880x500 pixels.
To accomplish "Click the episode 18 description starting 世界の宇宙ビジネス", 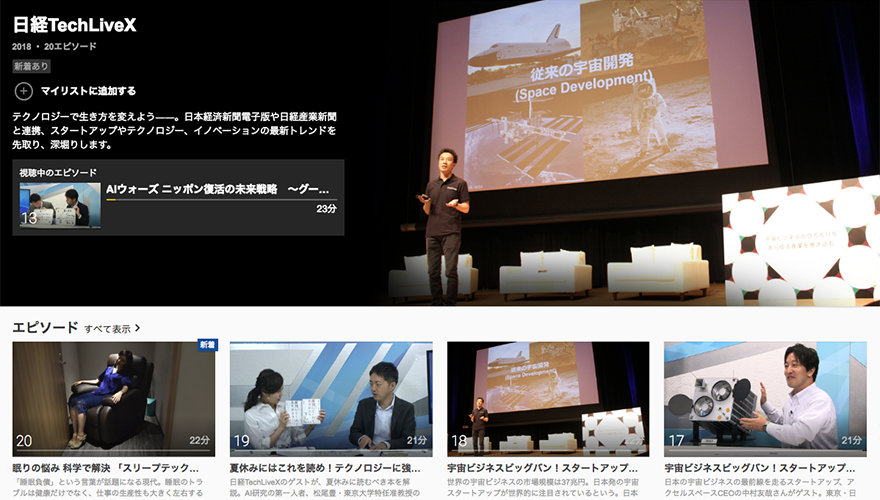I will (542, 487).
